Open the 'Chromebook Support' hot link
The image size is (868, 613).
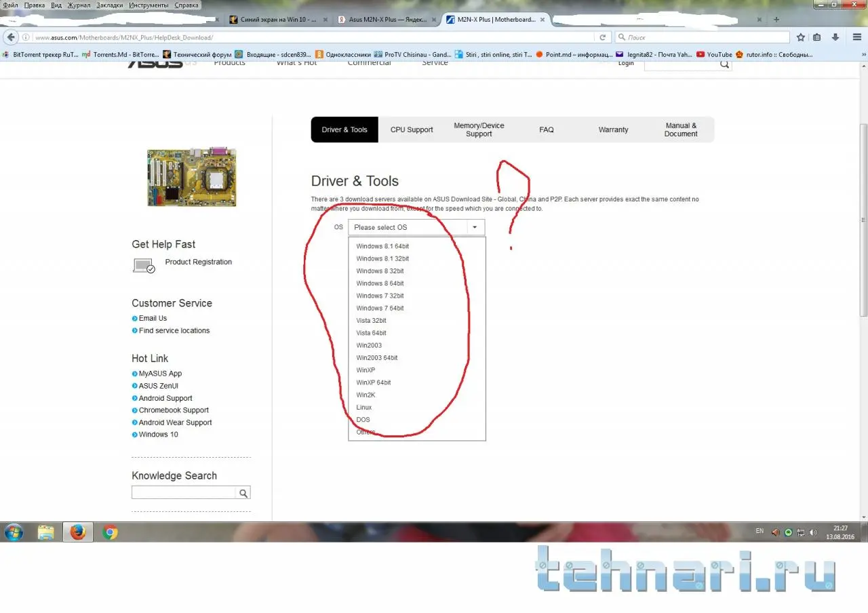click(x=174, y=410)
